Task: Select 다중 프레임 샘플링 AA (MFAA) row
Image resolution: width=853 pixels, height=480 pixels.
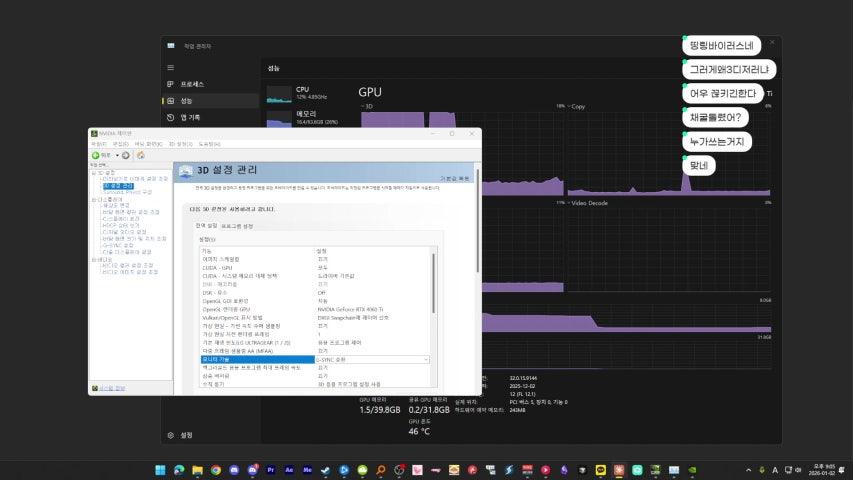Action: tap(316, 351)
